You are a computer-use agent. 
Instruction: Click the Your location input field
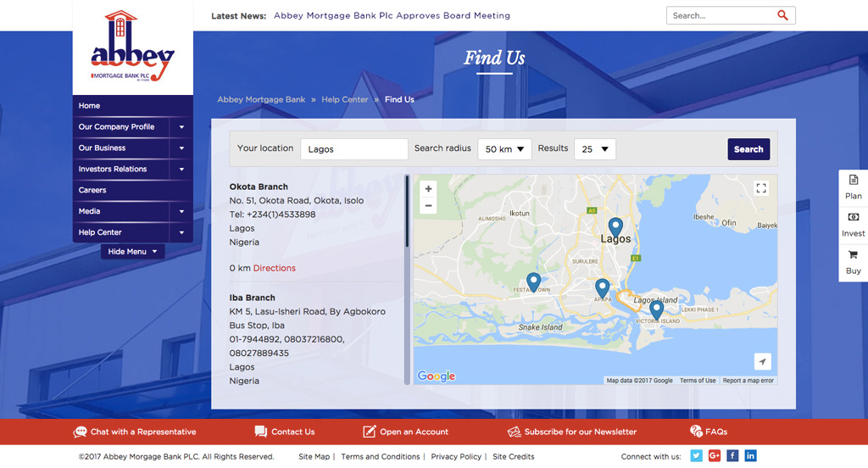(x=354, y=149)
